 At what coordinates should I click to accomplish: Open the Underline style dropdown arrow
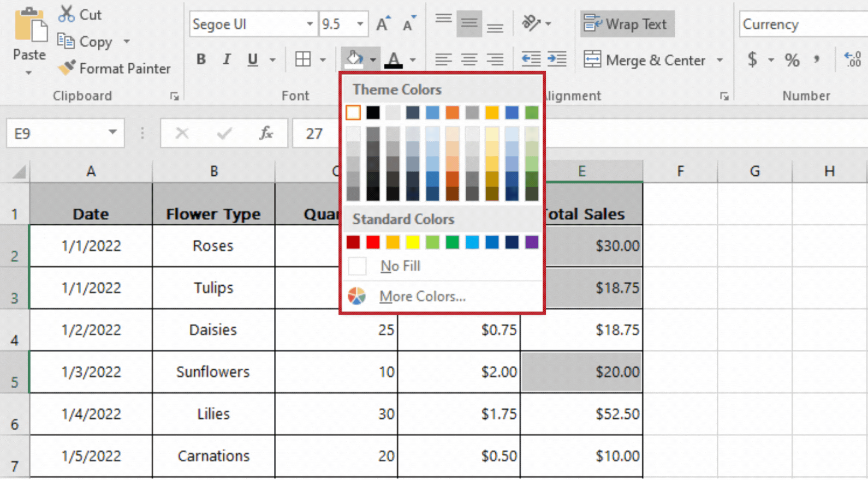pyautogui.click(x=272, y=60)
